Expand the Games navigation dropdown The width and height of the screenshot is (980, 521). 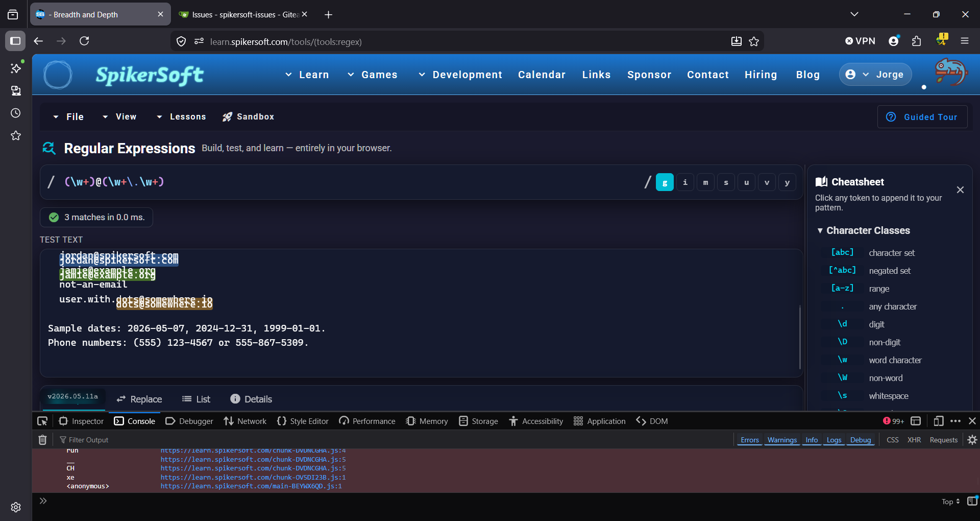coord(372,75)
